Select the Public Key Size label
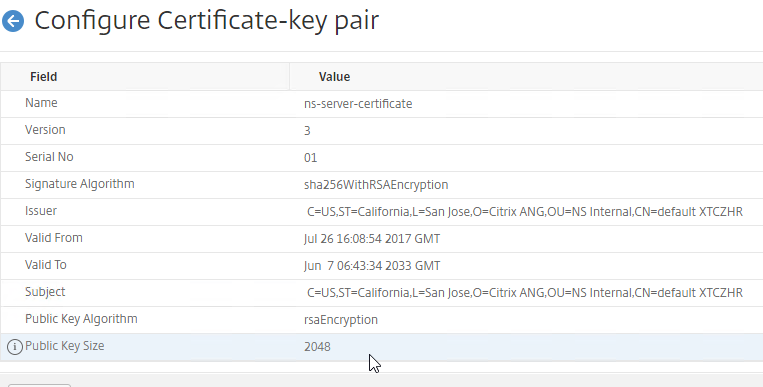 tap(65, 346)
